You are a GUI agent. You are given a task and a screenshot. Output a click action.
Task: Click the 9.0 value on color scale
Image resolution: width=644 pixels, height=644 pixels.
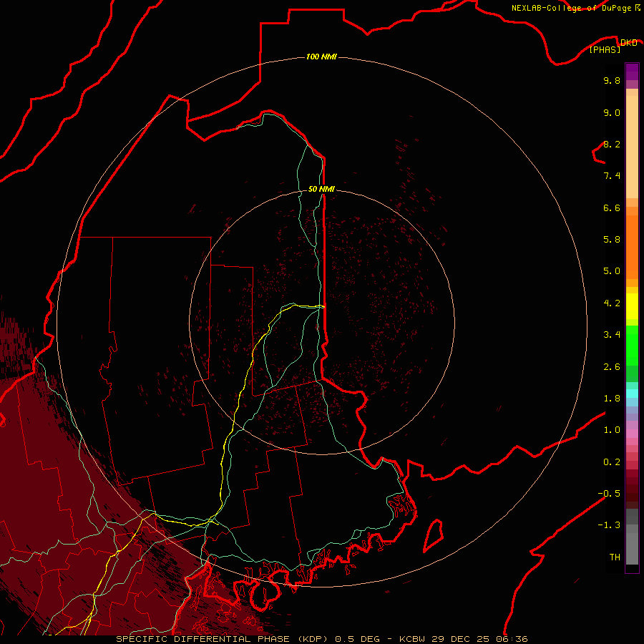pyautogui.click(x=612, y=112)
